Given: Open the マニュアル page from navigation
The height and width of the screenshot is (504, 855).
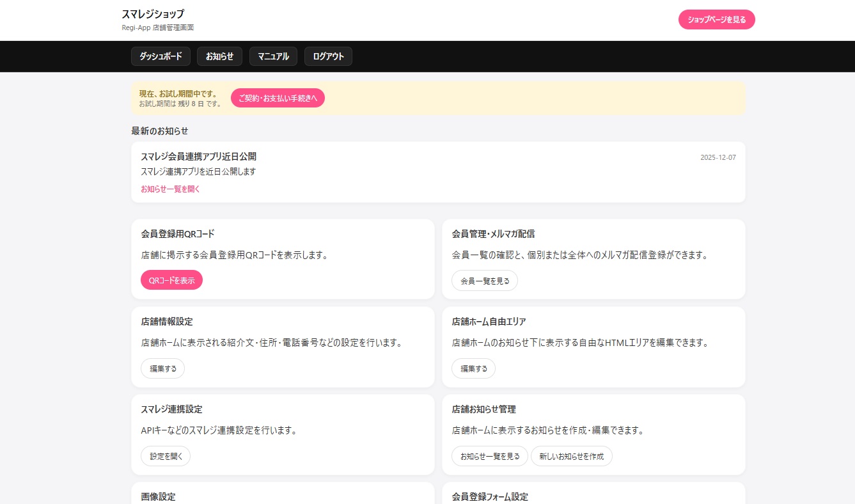Looking at the screenshot, I should coord(273,56).
